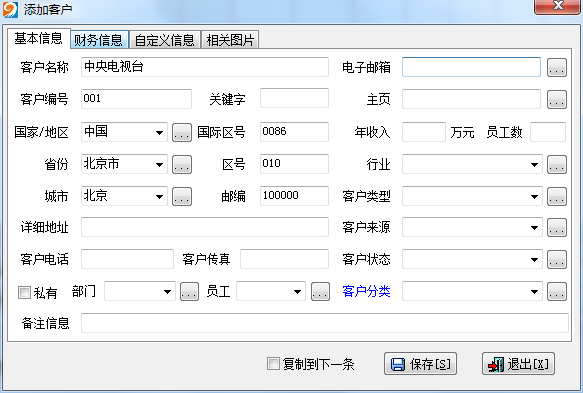Open the browse button beside 国家/地区
Image resolution: width=583 pixels, height=393 pixels.
[182, 132]
